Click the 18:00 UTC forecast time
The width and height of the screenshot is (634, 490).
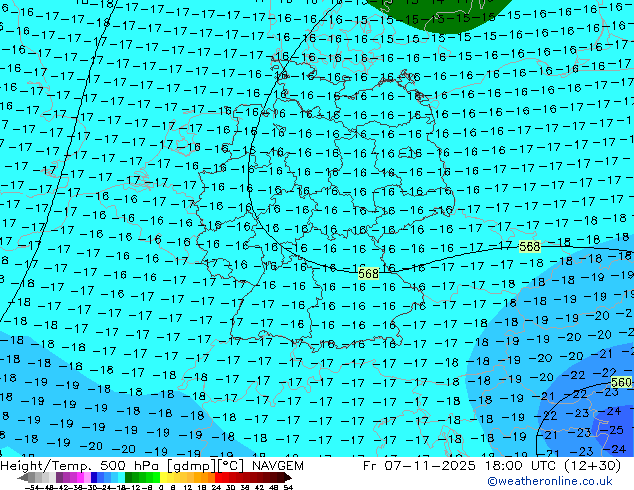pos(520,466)
